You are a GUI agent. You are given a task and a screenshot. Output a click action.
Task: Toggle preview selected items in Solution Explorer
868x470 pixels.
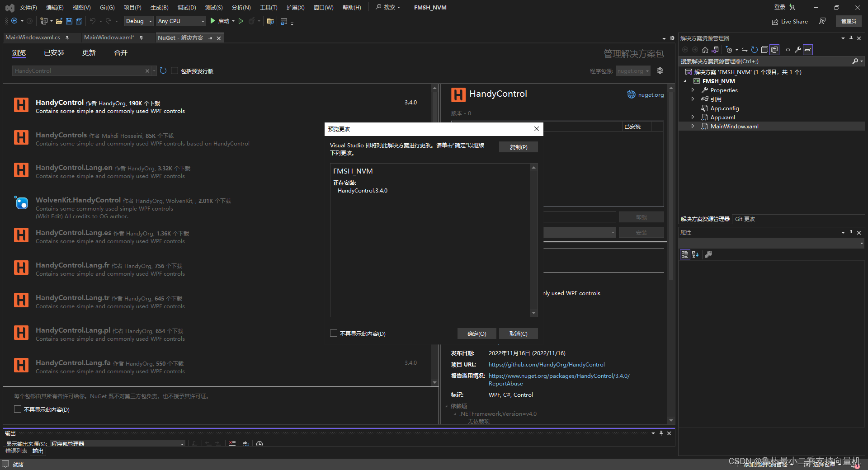[808, 50]
